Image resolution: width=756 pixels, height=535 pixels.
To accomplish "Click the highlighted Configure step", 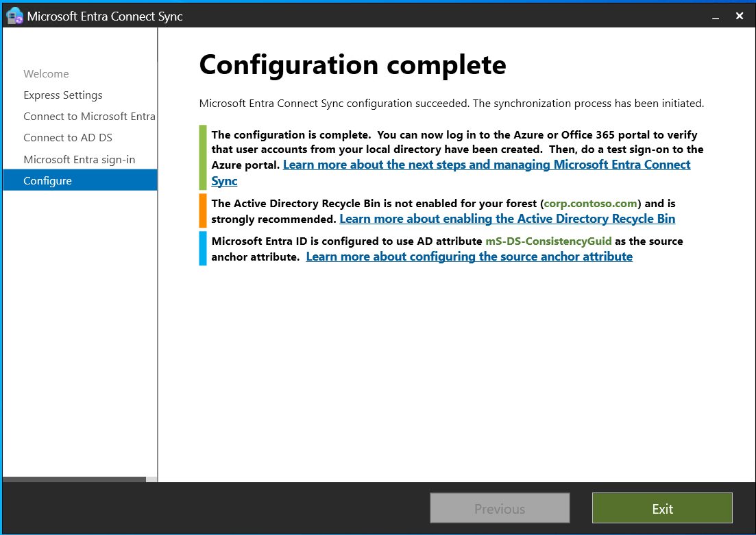I will [48, 181].
